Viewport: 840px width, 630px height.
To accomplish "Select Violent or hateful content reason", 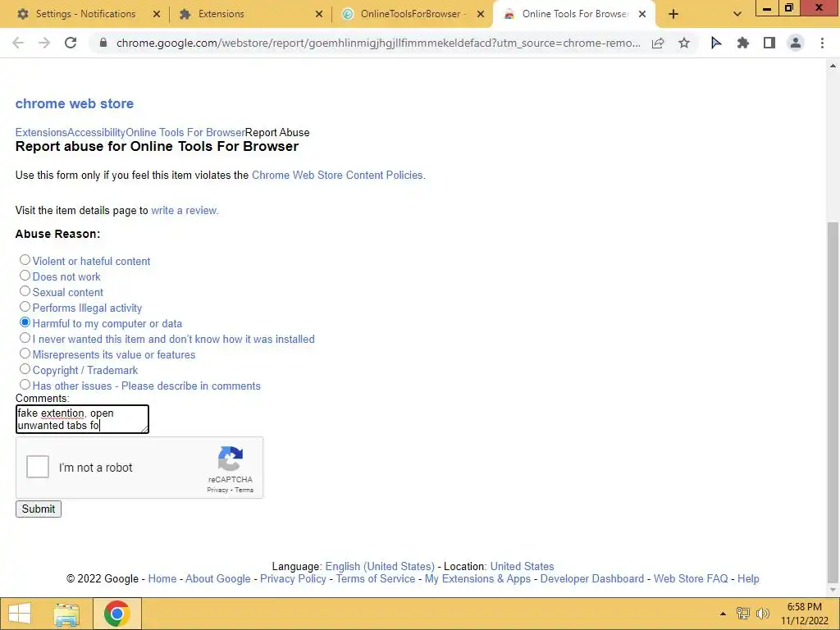I will (25, 260).
